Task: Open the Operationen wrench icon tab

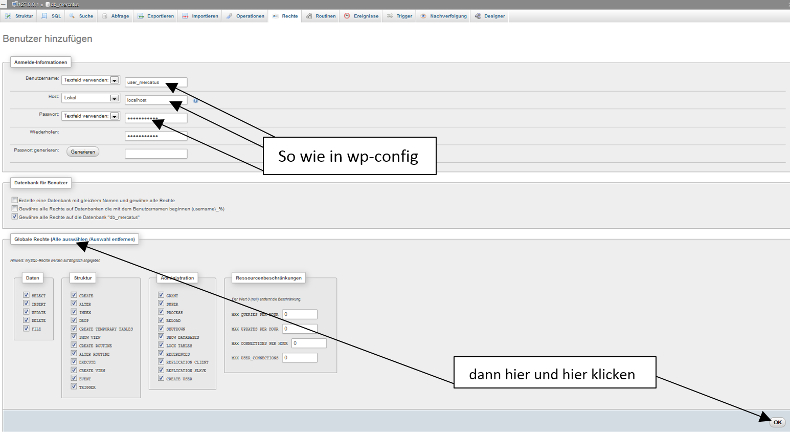Action: 230,17
